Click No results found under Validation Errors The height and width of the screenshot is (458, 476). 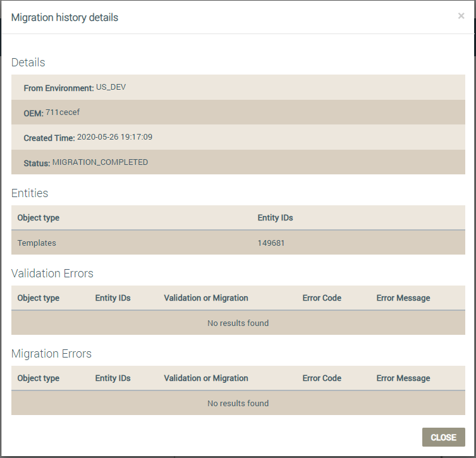(x=238, y=323)
